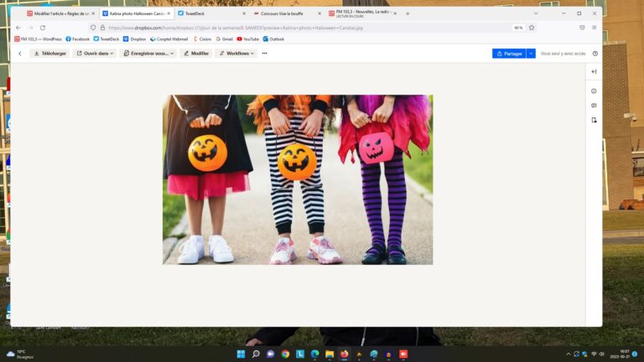Reload the page in the browser
This screenshot has height=362, width=644.
coord(43,28)
